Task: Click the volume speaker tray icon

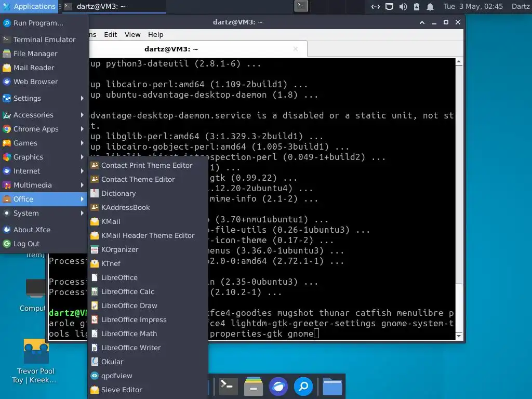Action: tap(403, 6)
